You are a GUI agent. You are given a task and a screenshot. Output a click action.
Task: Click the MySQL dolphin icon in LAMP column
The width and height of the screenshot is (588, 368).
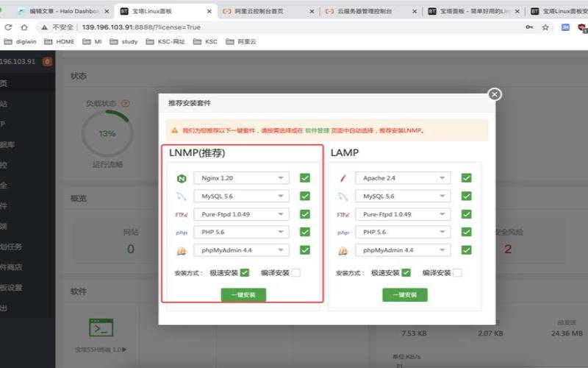coord(343,197)
